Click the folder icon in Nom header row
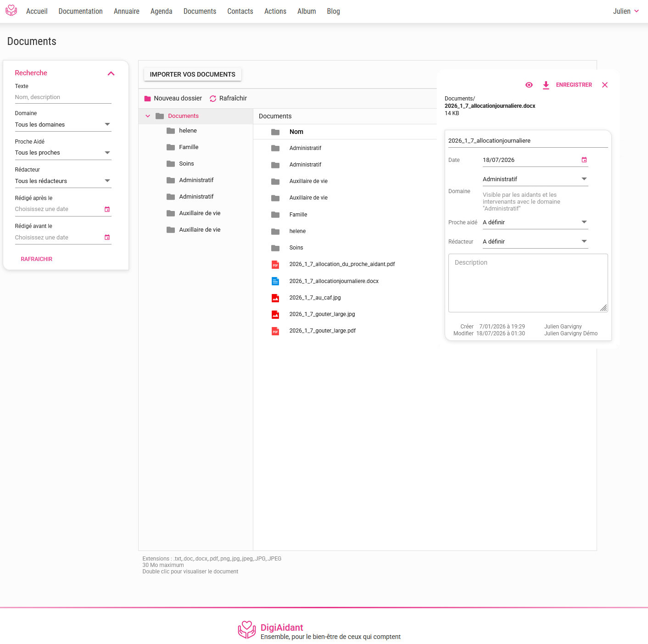The image size is (648, 644). (275, 132)
